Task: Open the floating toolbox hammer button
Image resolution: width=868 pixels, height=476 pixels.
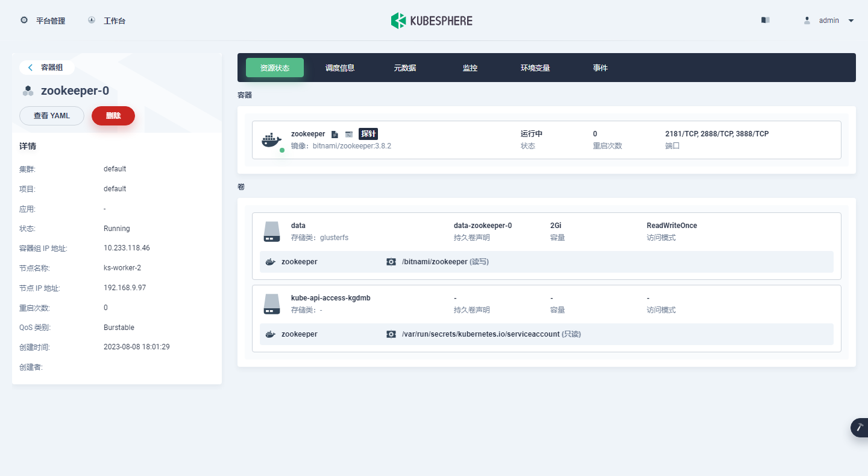Action: point(860,427)
